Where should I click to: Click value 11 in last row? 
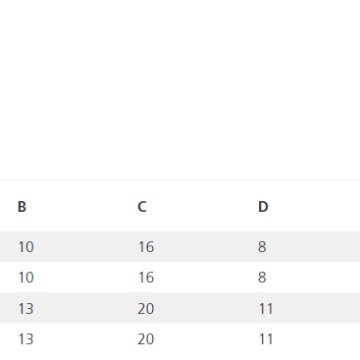click(266, 339)
